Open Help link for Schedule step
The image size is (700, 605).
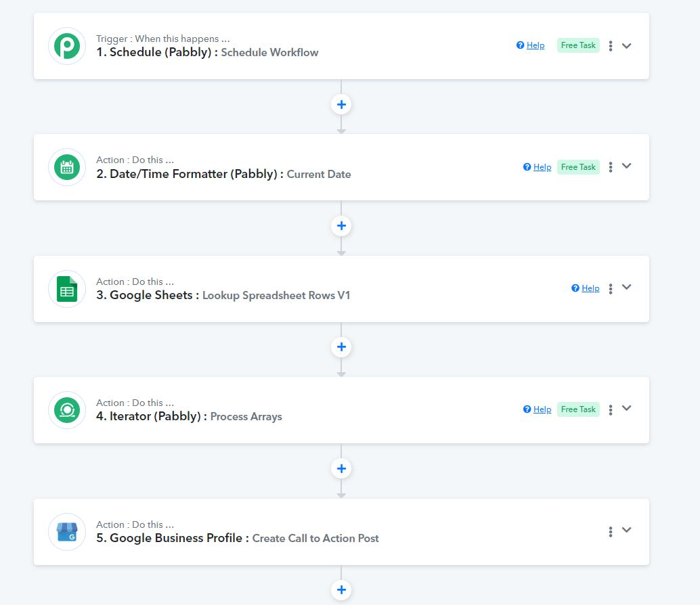point(530,45)
